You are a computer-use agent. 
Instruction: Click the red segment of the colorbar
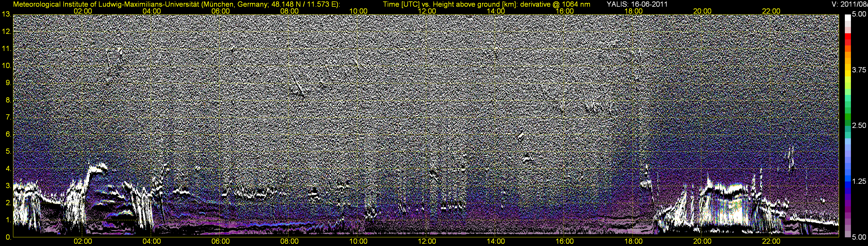[x=847, y=36]
